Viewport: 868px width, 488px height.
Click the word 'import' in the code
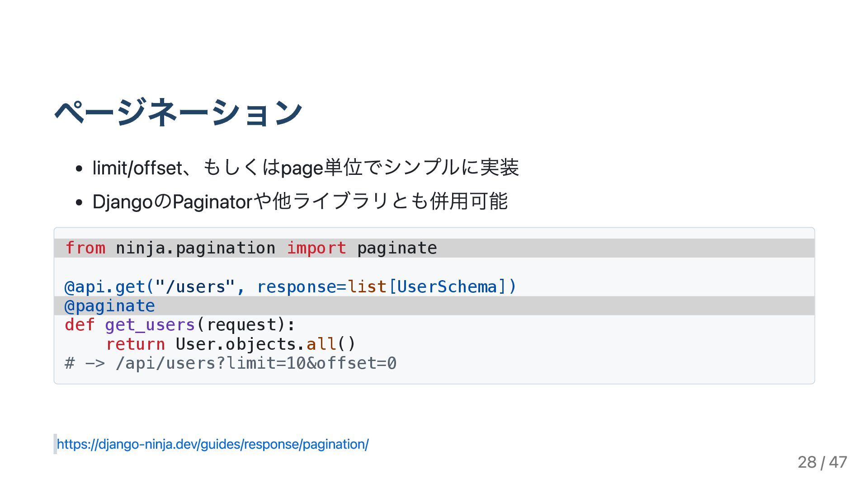tap(316, 248)
